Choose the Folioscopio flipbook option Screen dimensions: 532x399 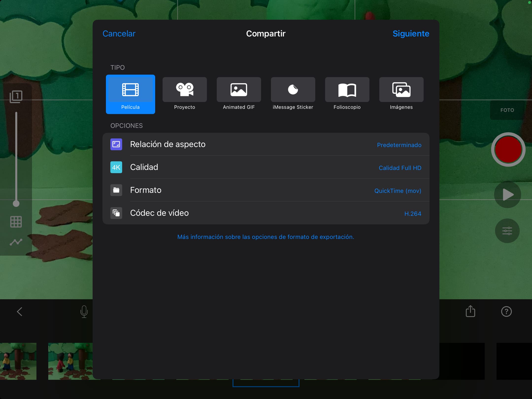[347, 94]
